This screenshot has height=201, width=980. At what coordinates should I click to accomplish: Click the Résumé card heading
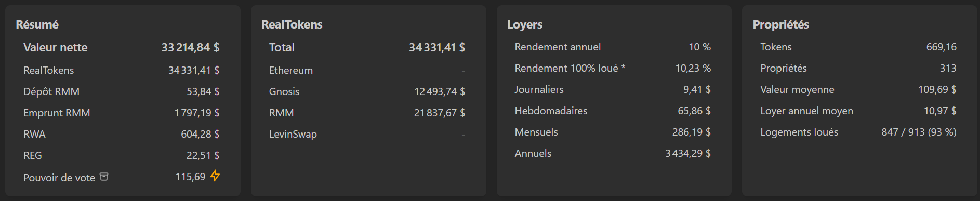[37, 24]
